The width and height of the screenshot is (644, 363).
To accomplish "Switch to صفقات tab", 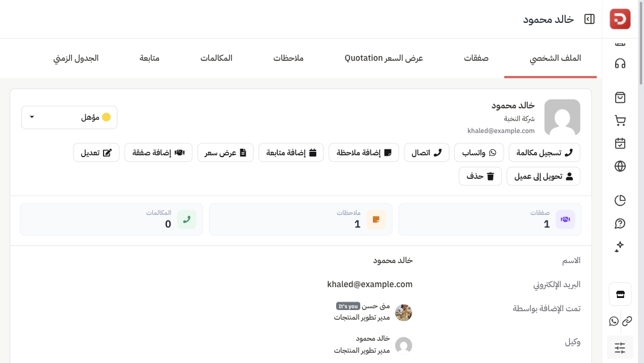I will [x=476, y=58].
